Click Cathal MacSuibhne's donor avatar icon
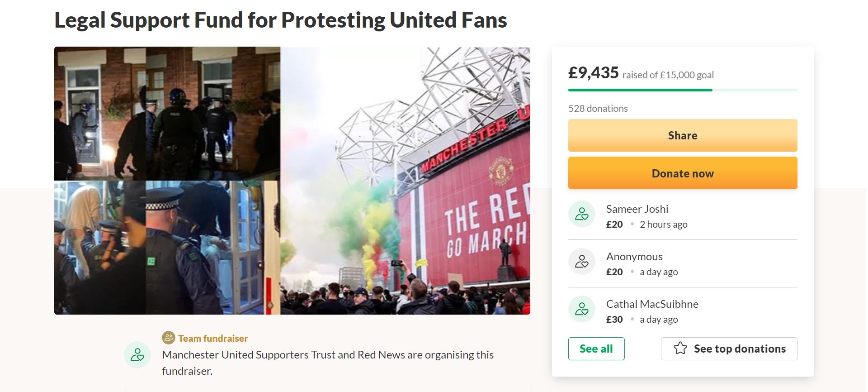The width and height of the screenshot is (868, 392). pyautogui.click(x=581, y=309)
